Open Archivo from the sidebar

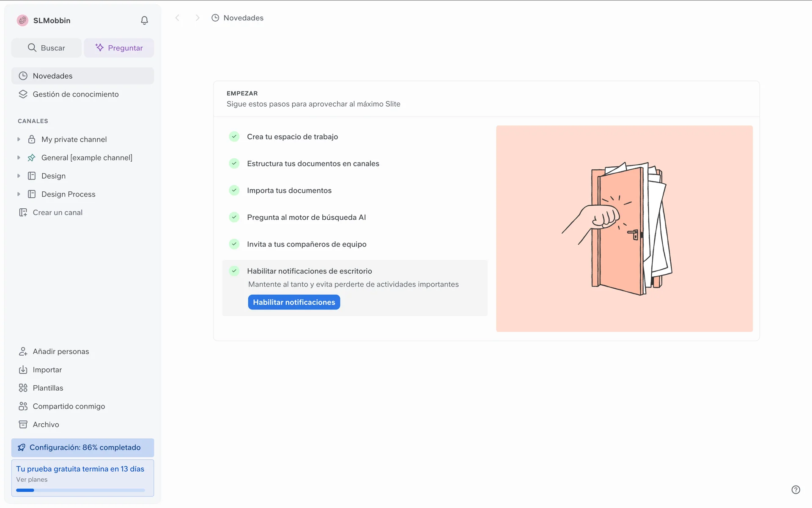click(x=46, y=425)
